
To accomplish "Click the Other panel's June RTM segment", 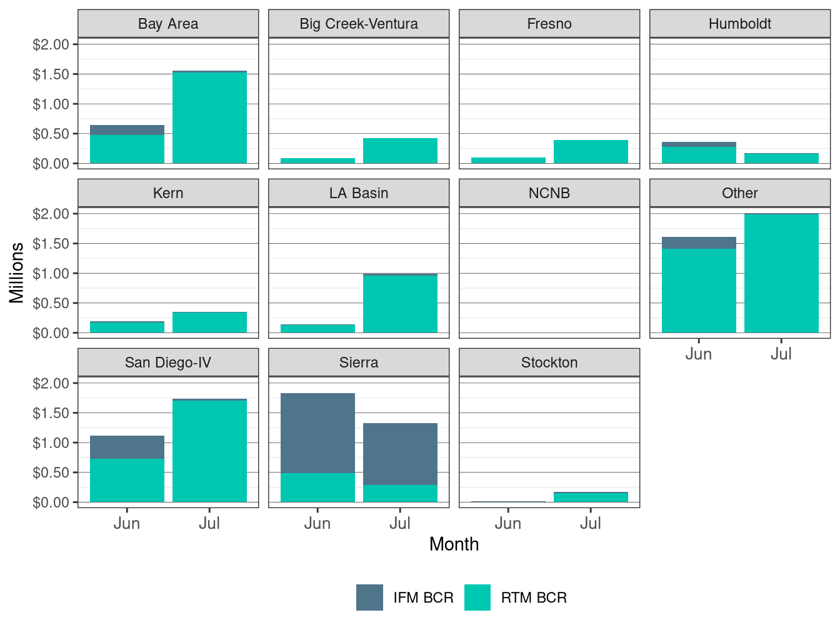I will click(x=699, y=291).
